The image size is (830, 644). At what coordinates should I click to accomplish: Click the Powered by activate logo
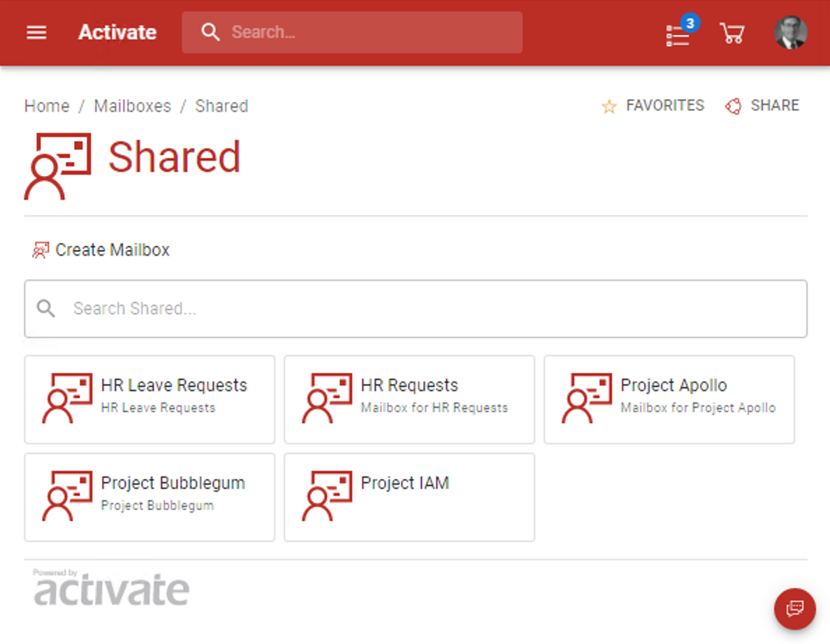[x=110, y=587]
